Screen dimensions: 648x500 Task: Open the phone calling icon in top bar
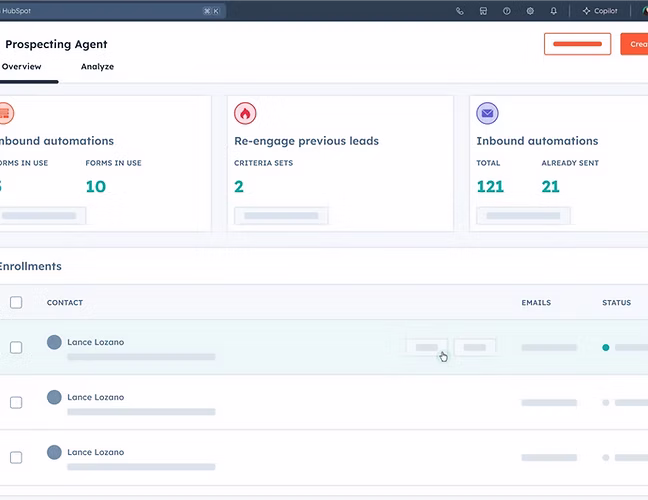click(460, 11)
